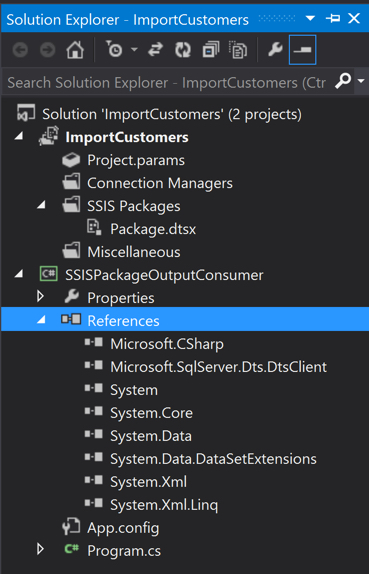The height and width of the screenshot is (574, 369).
Task: Click the Refresh icon in toolbar
Action: (183, 50)
